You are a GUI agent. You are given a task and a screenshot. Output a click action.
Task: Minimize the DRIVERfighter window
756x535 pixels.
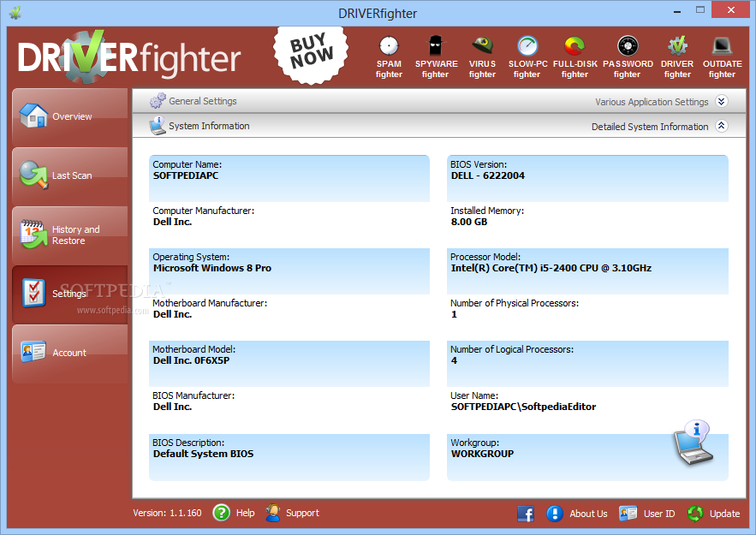click(677, 10)
